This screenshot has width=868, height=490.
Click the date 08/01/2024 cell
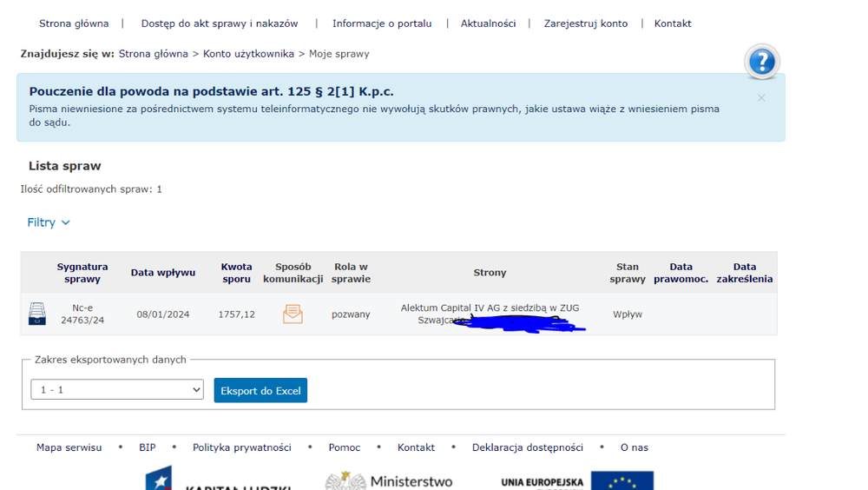point(163,315)
